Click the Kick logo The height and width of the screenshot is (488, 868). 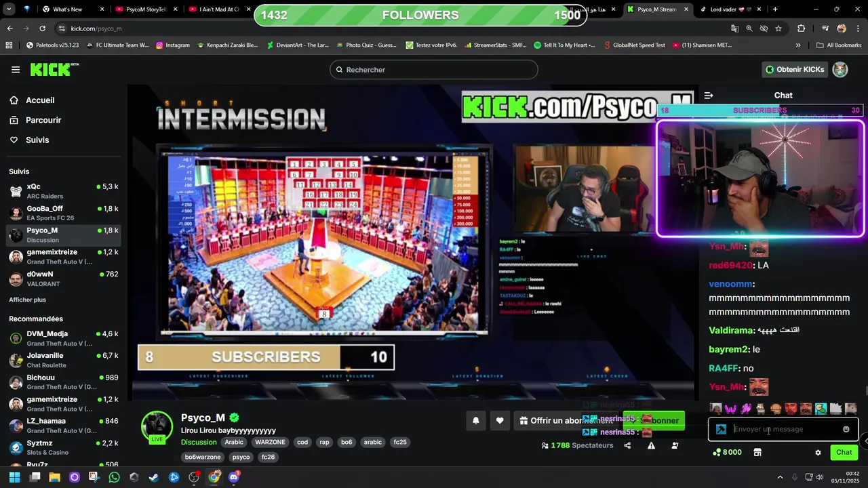click(54, 69)
